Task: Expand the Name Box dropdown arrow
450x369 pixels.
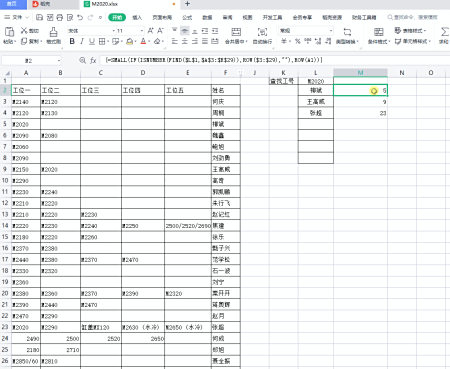Action: point(59,61)
